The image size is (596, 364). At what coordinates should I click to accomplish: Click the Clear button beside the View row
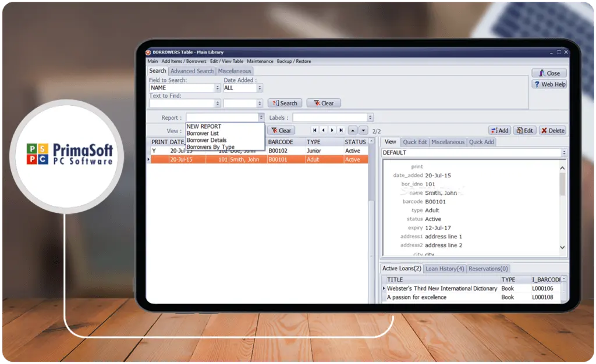(x=281, y=130)
